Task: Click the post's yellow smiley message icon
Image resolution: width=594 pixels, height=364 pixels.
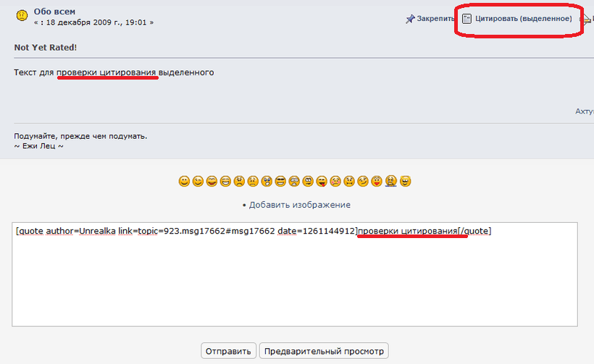Action: pos(22,14)
